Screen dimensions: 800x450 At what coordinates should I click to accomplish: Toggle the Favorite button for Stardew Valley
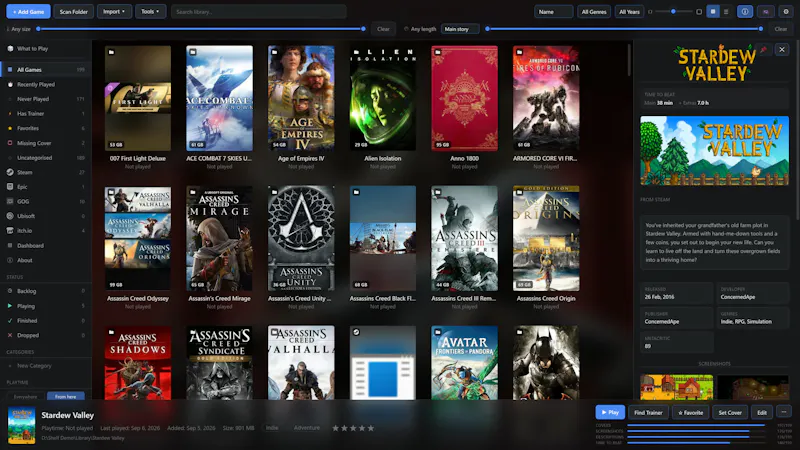click(690, 412)
